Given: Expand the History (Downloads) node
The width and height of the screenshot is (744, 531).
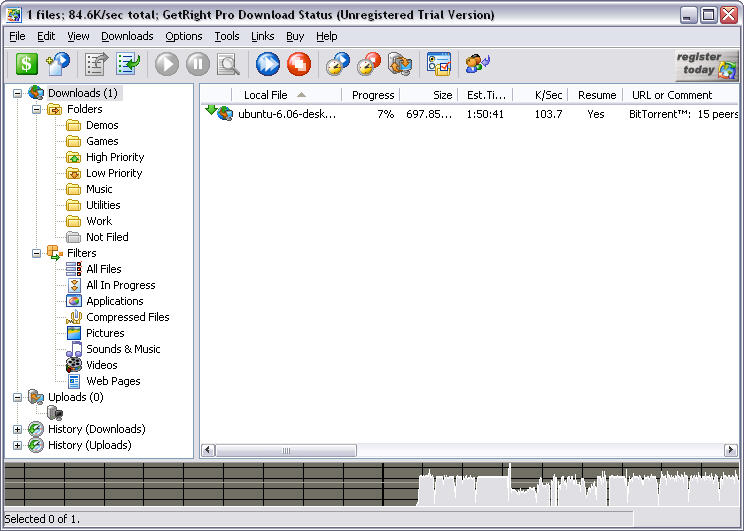Looking at the screenshot, I should pyautogui.click(x=18, y=429).
